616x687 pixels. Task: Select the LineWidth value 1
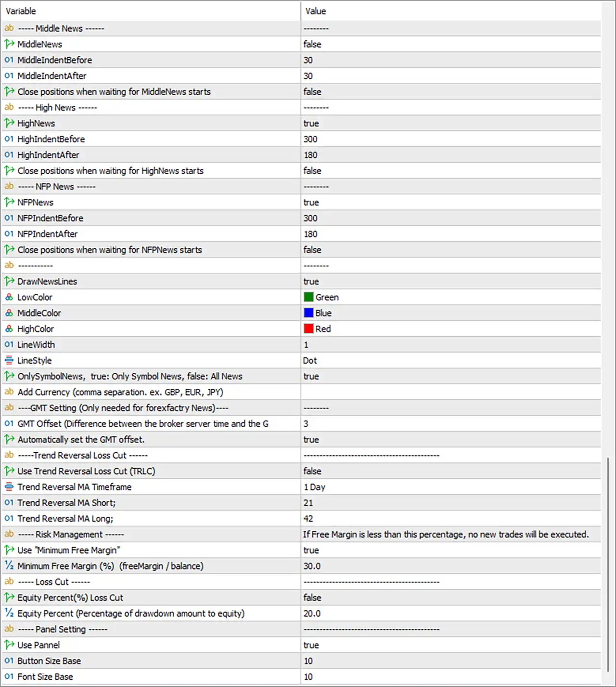tap(306, 345)
